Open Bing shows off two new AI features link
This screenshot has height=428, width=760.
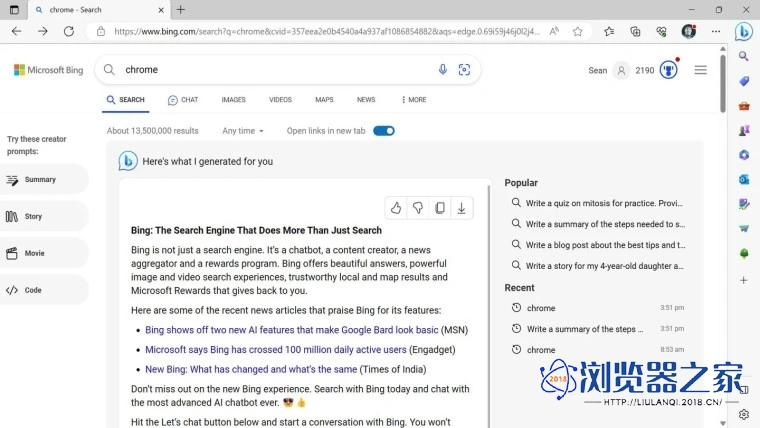[291, 330]
